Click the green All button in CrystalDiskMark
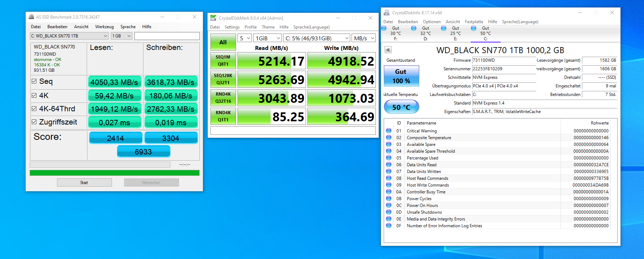The width and height of the screenshot is (644, 259). coord(223,42)
